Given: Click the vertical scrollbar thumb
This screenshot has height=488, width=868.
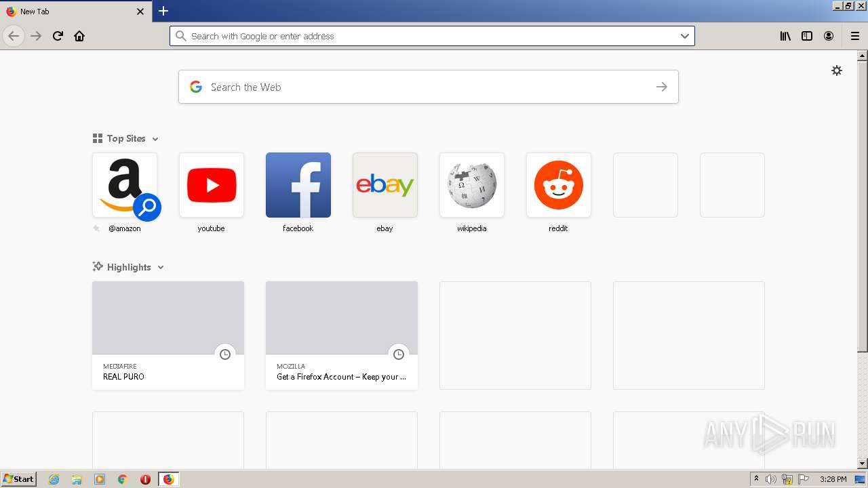Looking at the screenshot, I should click(862, 207).
